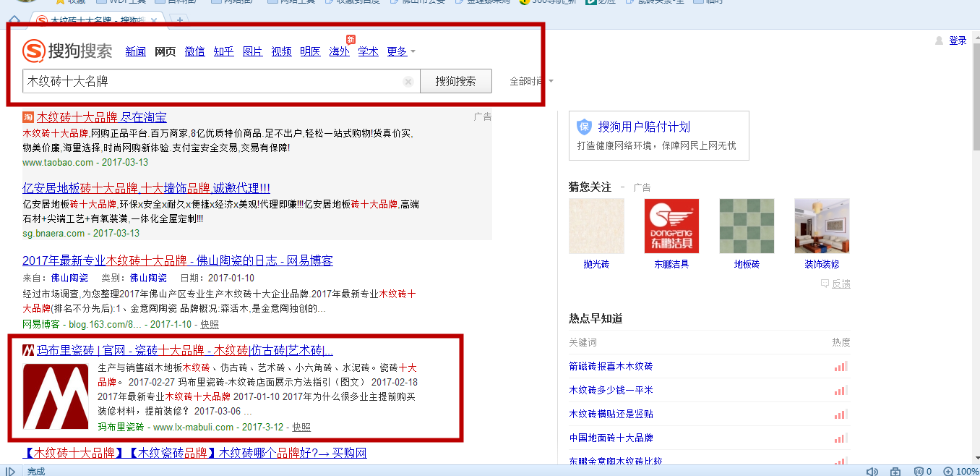Open the 木纹砖十大品牌 尽在淘宝 ad result
980x476 pixels.
[102, 117]
